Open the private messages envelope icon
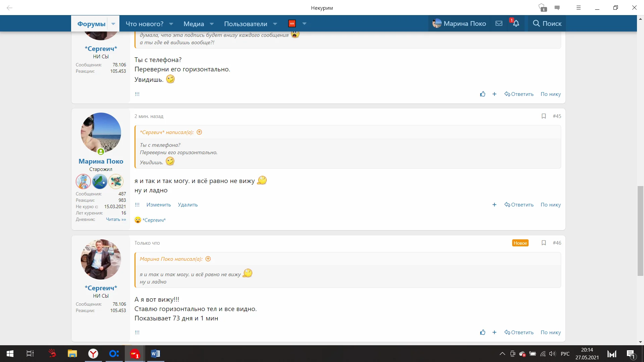 pyautogui.click(x=499, y=23)
